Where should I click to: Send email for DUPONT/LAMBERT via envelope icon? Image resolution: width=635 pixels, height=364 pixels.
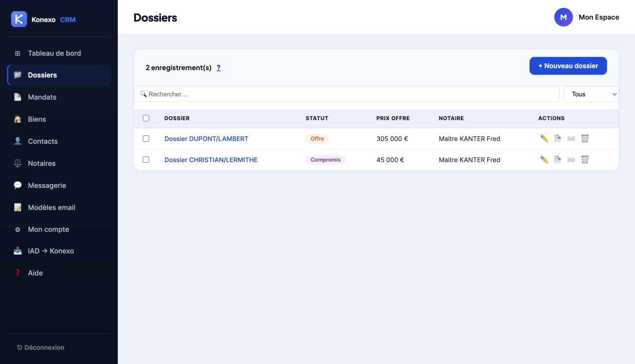pos(571,138)
